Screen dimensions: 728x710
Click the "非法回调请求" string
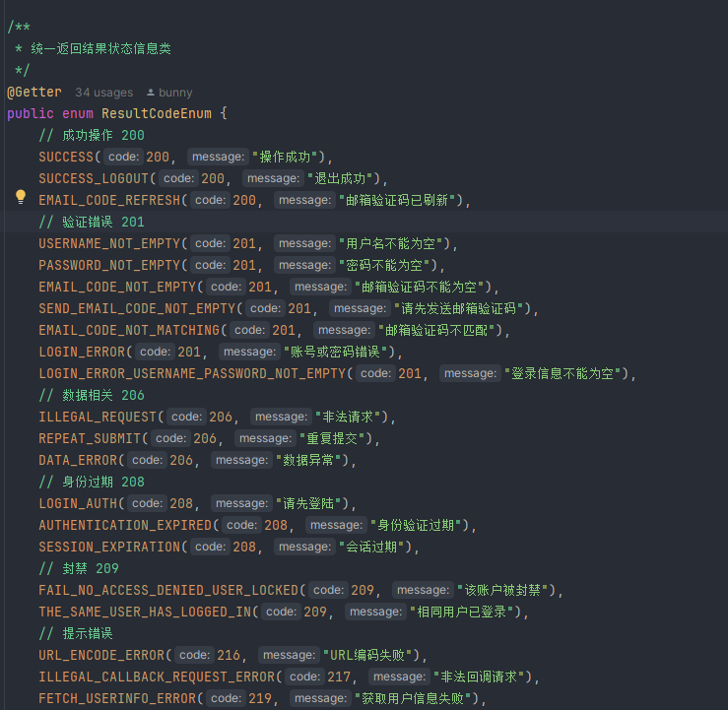tap(479, 678)
